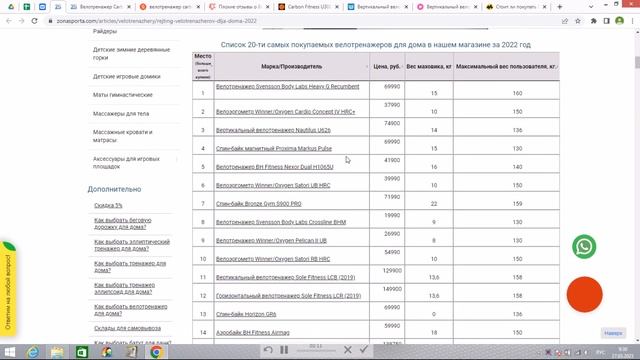Pause the screen recording
Screen dimensions: 640x360
pos(284,350)
